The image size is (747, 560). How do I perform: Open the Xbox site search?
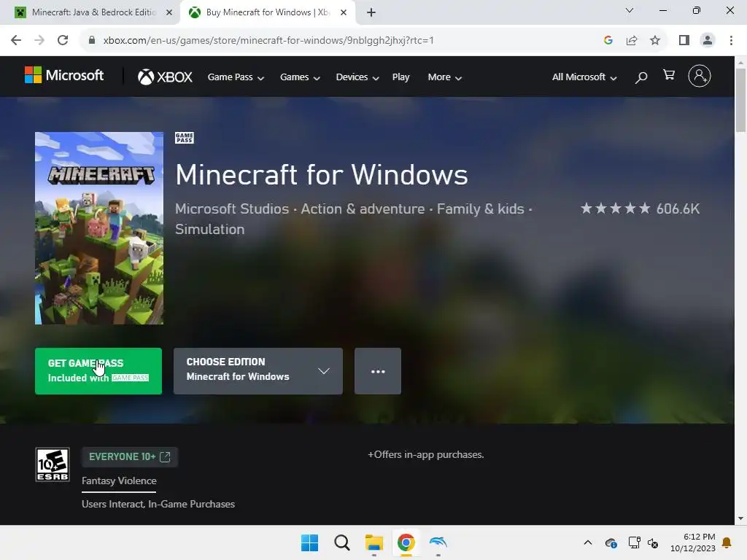[641, 77]
